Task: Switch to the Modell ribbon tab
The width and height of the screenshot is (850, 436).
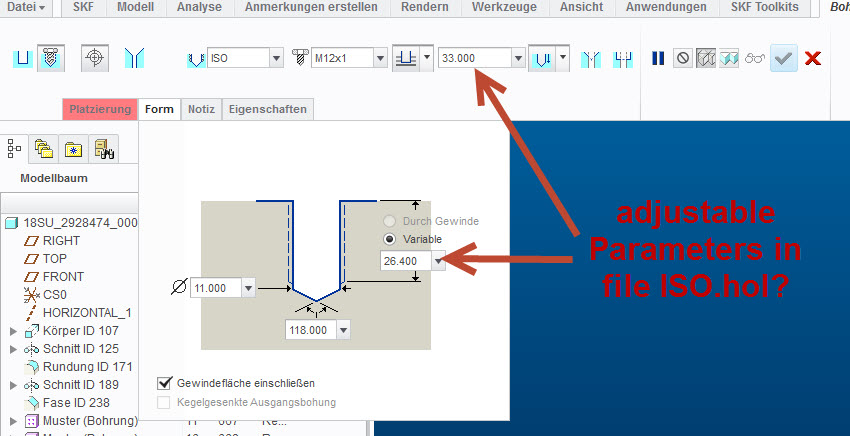Action: click(136, 7)
